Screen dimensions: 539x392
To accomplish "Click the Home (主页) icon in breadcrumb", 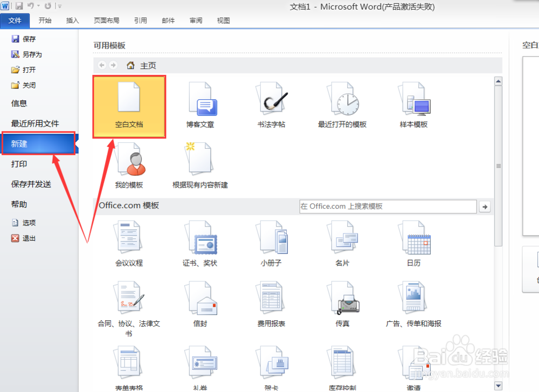I will click(130, 65).
